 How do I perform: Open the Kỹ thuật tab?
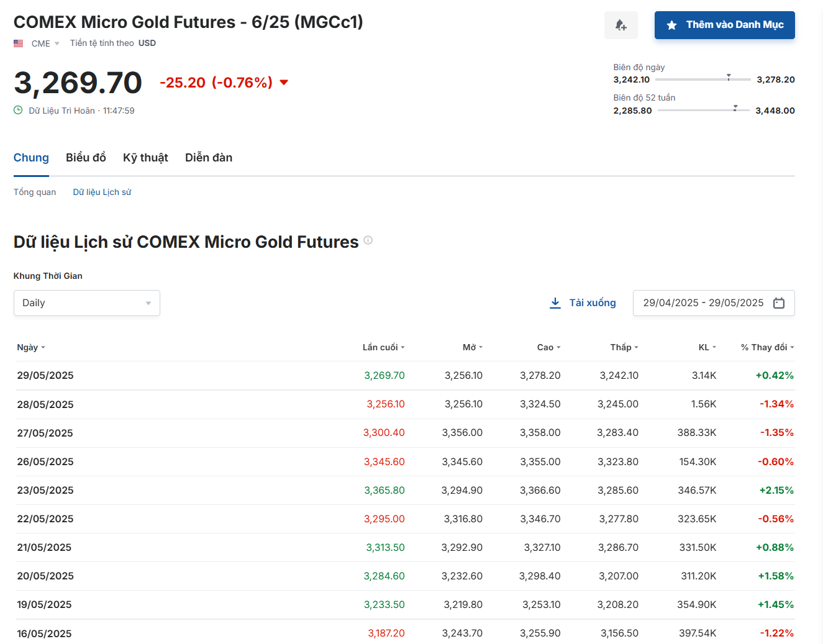[145, 158]
